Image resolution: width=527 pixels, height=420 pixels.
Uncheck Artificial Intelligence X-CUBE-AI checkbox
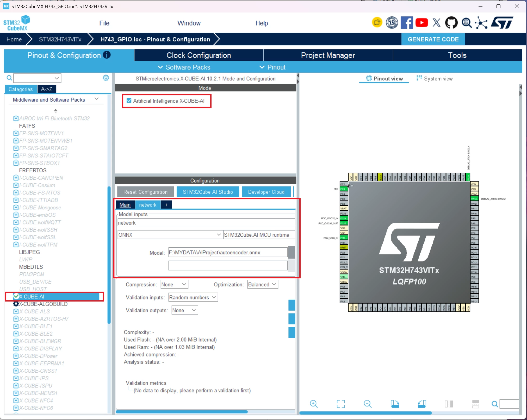coord(129,101)
